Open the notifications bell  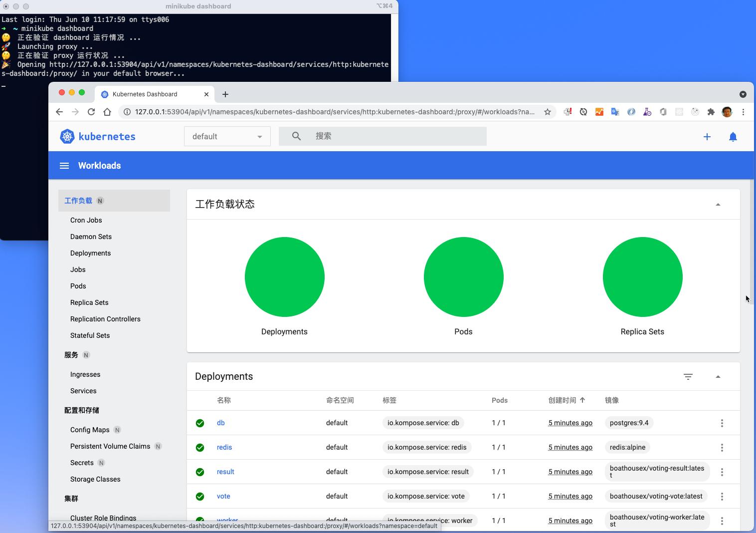coord(733,137)
